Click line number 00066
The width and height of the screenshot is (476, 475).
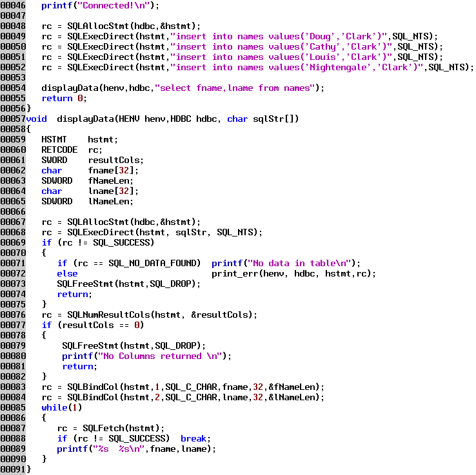(13, 211)
